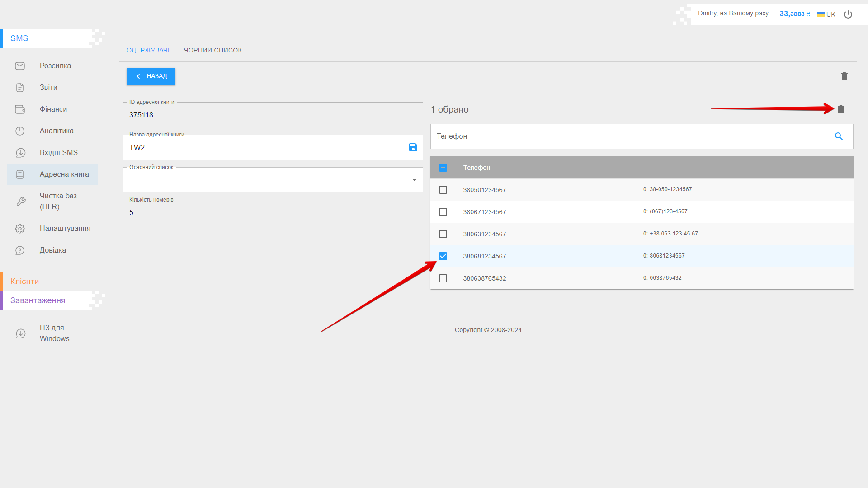Open Чистка баз (HLR) wrench icon

[21, 202]
